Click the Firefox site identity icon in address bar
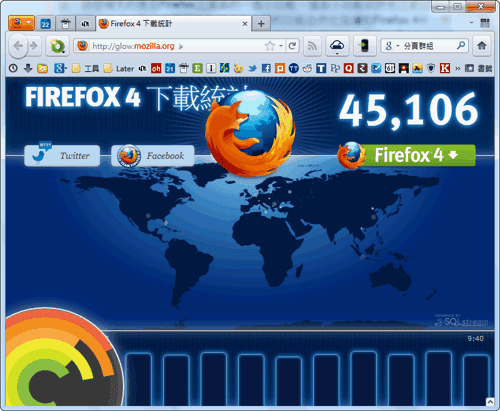 pos(82,46)
